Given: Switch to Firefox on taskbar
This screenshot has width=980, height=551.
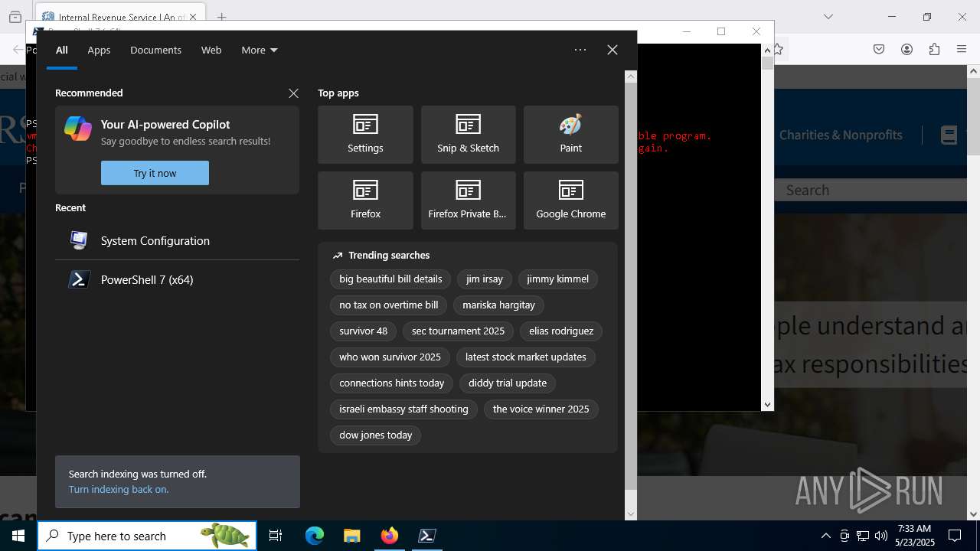Looking at the screenshot, I should (390, 536).
